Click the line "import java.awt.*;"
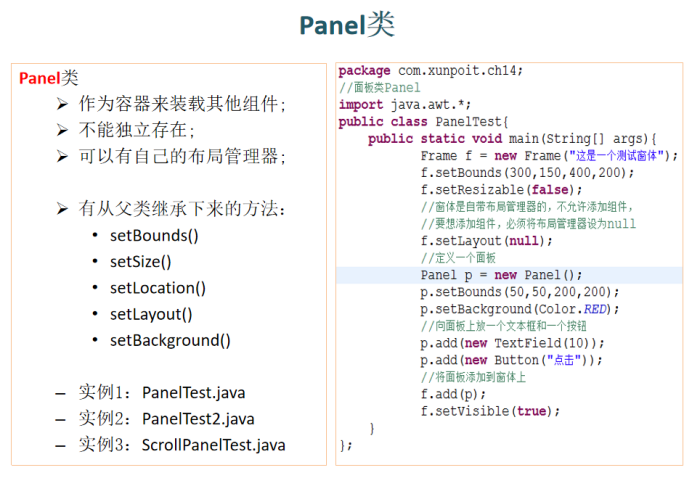This screenshot has width=692, height=479. 405,105
